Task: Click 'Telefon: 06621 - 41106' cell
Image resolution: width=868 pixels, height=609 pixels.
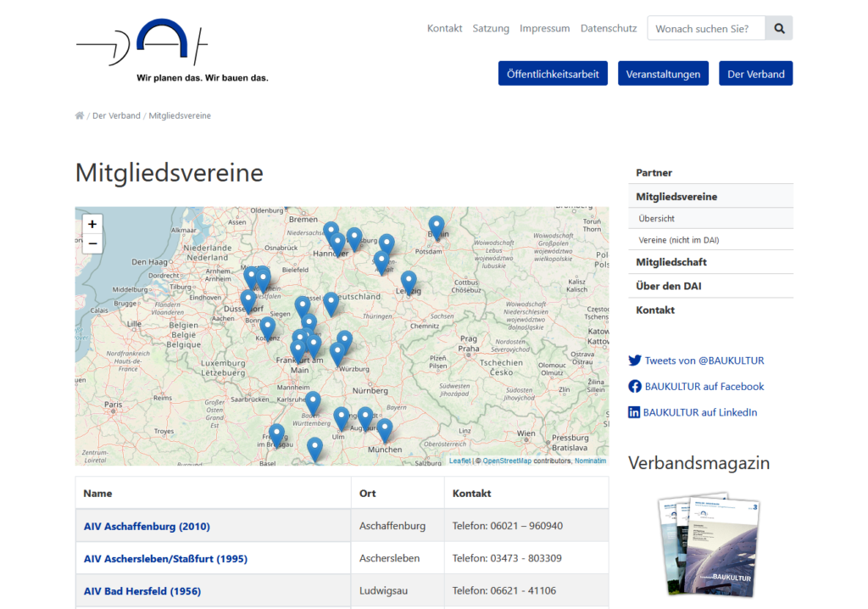Action: coord(526,590)
